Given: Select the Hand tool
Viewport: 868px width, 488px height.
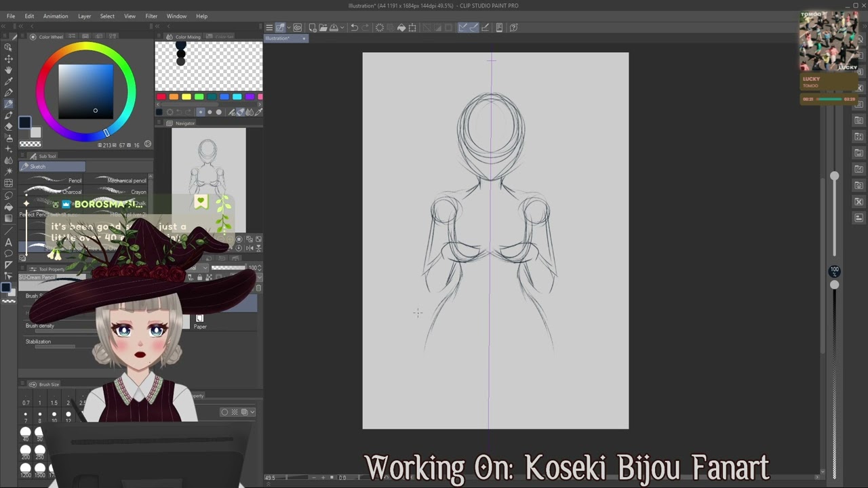Looking at the screenshot, I should 8,70.
